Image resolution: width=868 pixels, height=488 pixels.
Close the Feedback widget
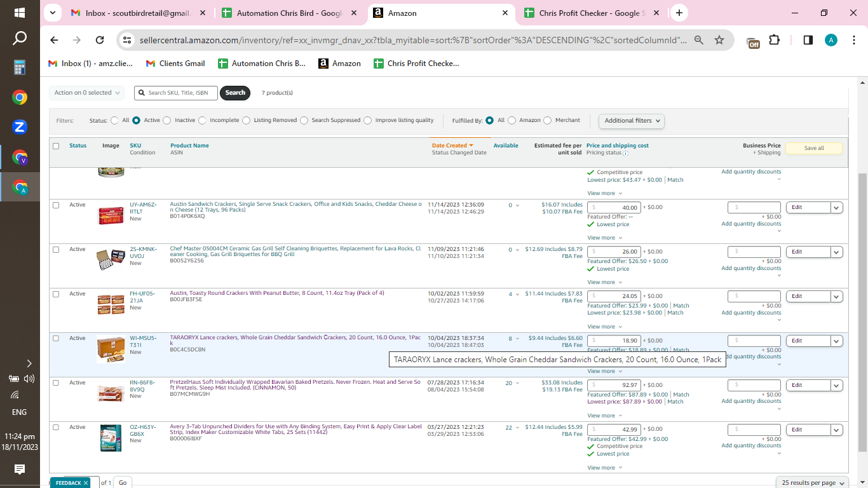86,483
